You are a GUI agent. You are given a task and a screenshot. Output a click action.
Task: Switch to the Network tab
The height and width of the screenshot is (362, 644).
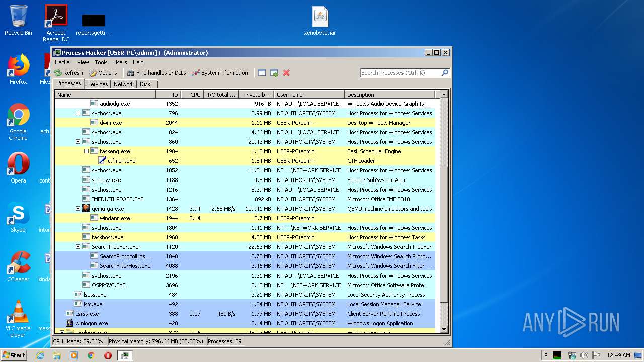123,84
